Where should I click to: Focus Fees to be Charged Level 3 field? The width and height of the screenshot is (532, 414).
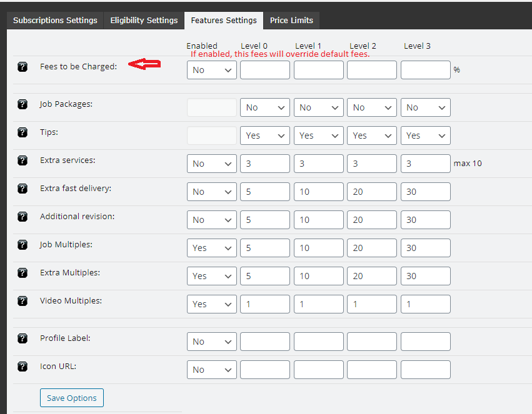coord(426,70)
